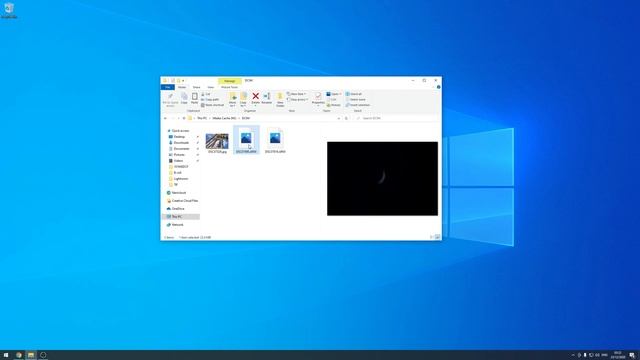Viewport: 640px width, 360px height.
Task: Select the Lightroom folder in the sidebar
Action: point(180,179)
